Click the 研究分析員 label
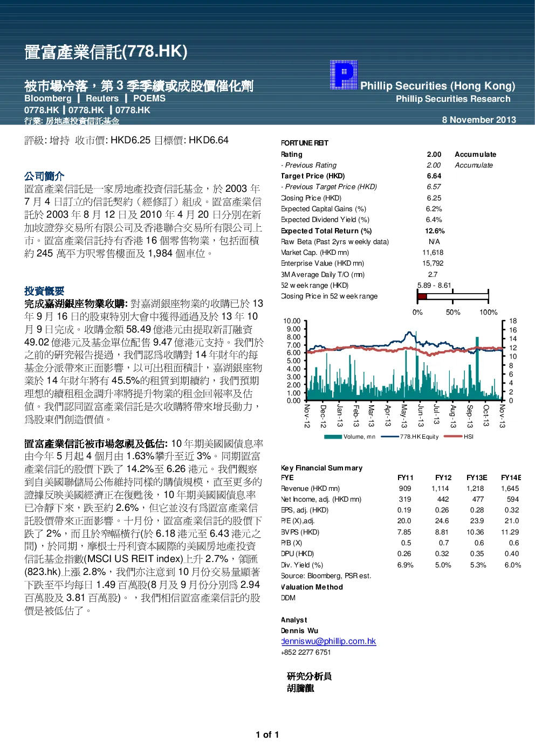The height and width of the screenshot is (756, 535). [x=309, y=676]
